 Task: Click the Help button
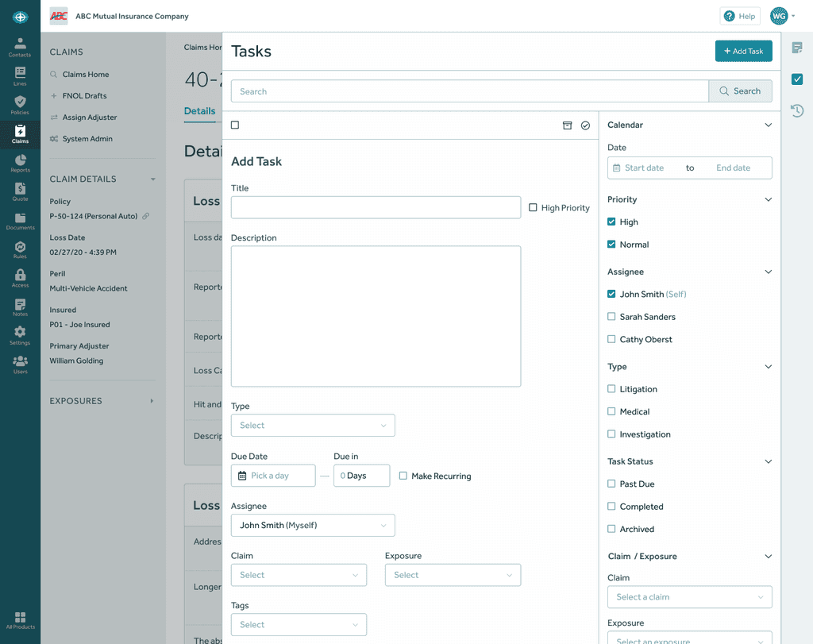point(740,16)
